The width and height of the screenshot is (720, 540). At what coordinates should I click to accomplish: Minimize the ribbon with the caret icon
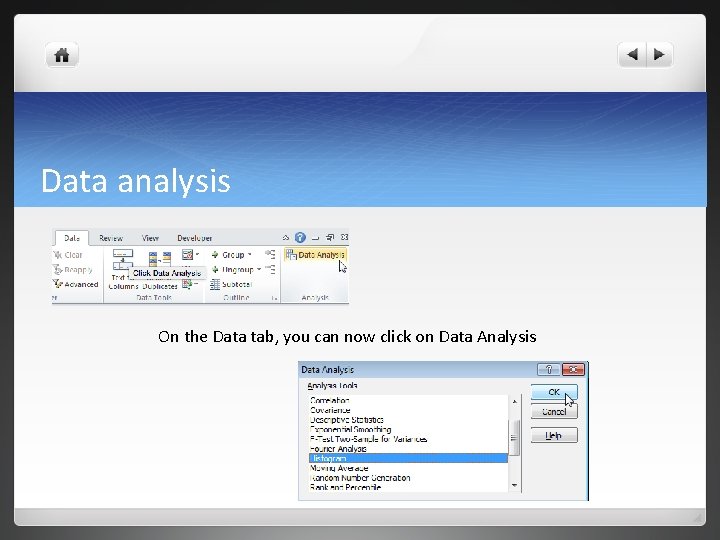tap(286, 237)
